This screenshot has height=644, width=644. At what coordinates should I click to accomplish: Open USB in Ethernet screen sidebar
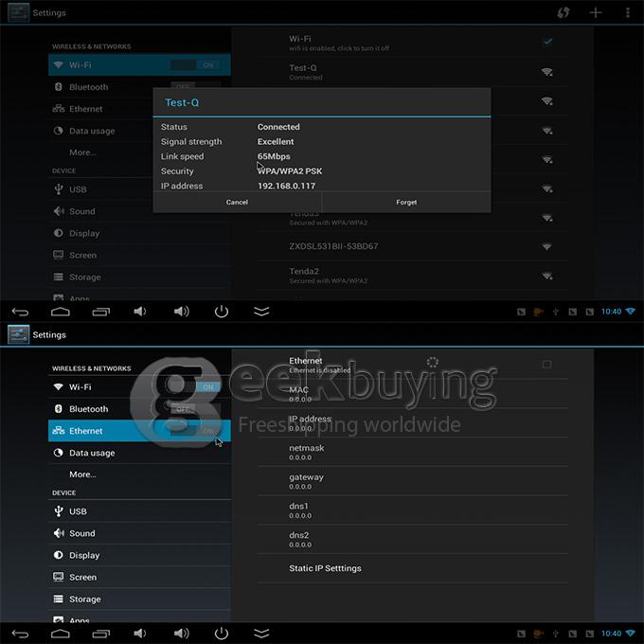(x=139, y=511)
